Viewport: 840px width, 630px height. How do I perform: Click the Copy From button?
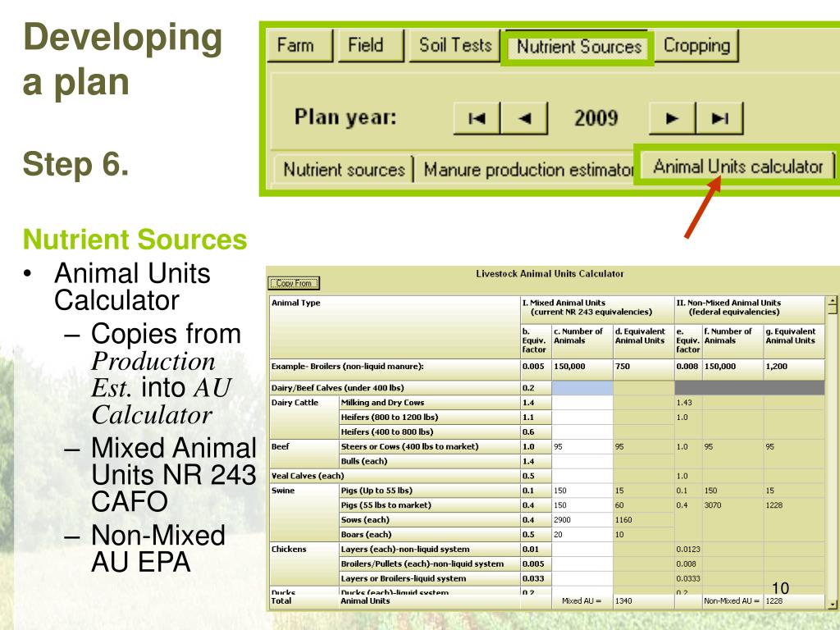[x=294, y=283]
